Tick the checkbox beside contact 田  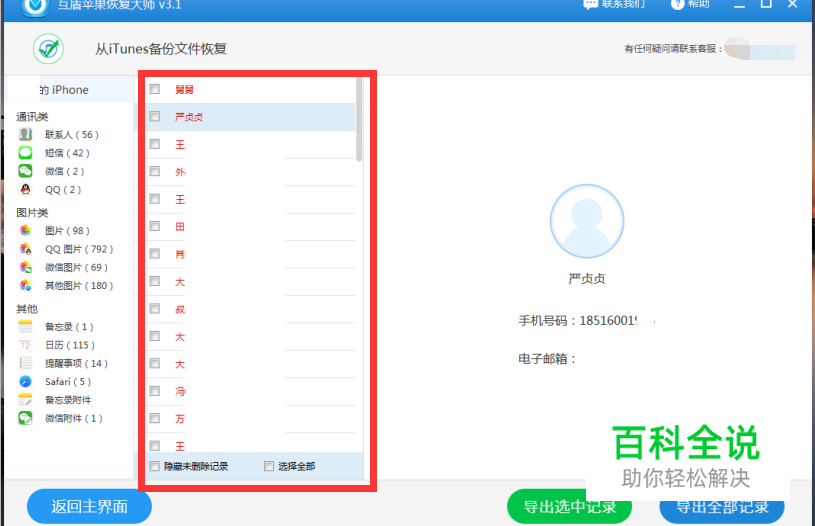[x=154, y=226]
